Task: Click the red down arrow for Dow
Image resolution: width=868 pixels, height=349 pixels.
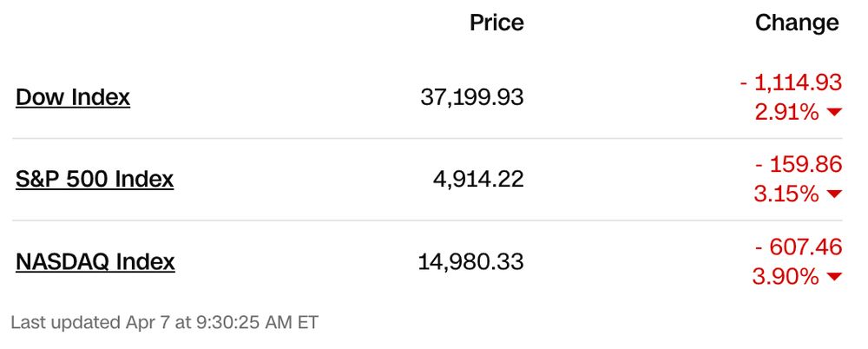Action: (834, 113)
